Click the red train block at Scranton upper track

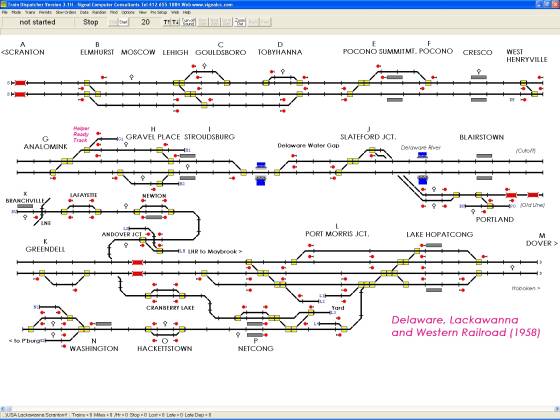pos(20,83)
